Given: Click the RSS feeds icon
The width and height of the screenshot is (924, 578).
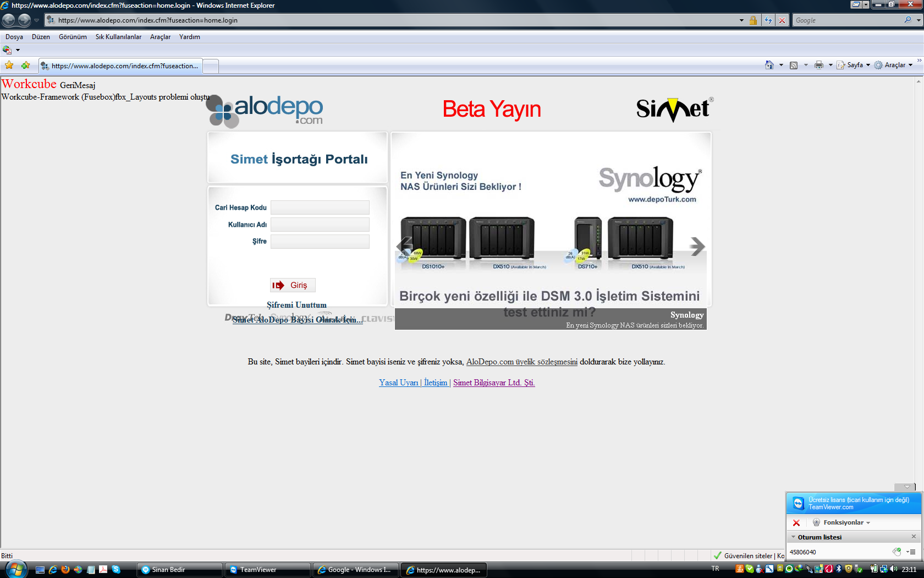Looking at the screenshot, I should coord(793,65).
